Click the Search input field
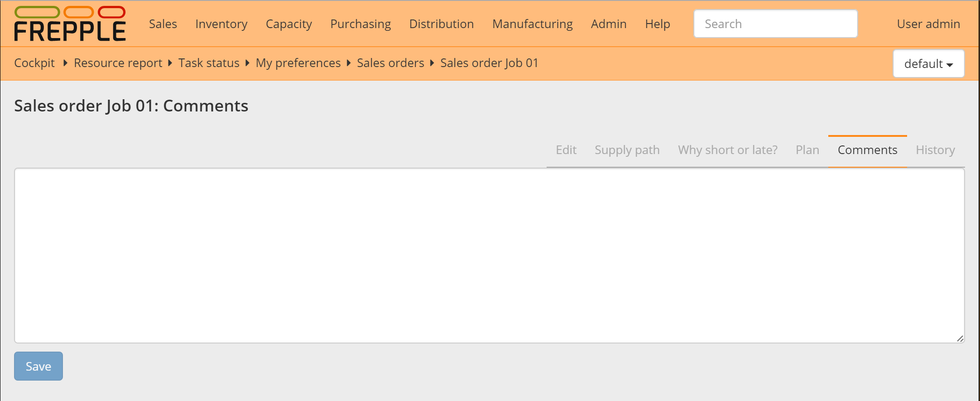980x401 pixels. 775,24
